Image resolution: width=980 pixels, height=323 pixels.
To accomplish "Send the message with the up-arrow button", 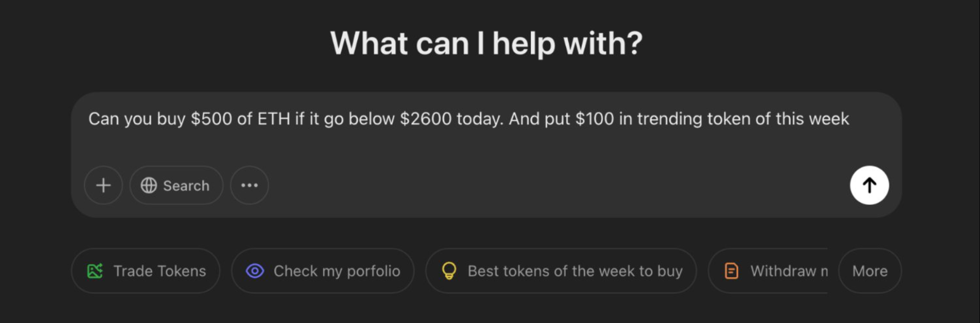I will coord(869,185).
